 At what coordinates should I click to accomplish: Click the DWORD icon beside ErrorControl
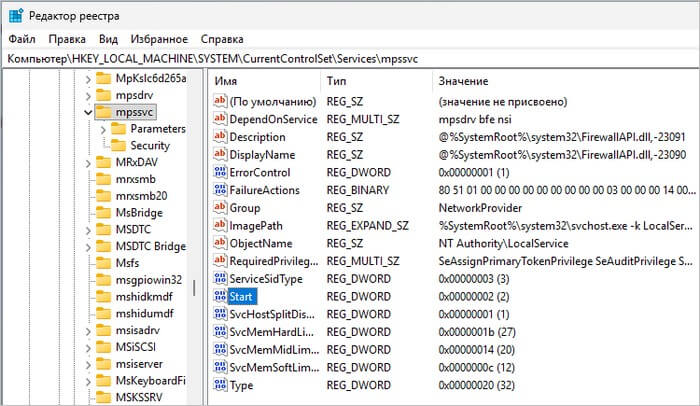tap(220, 172)
